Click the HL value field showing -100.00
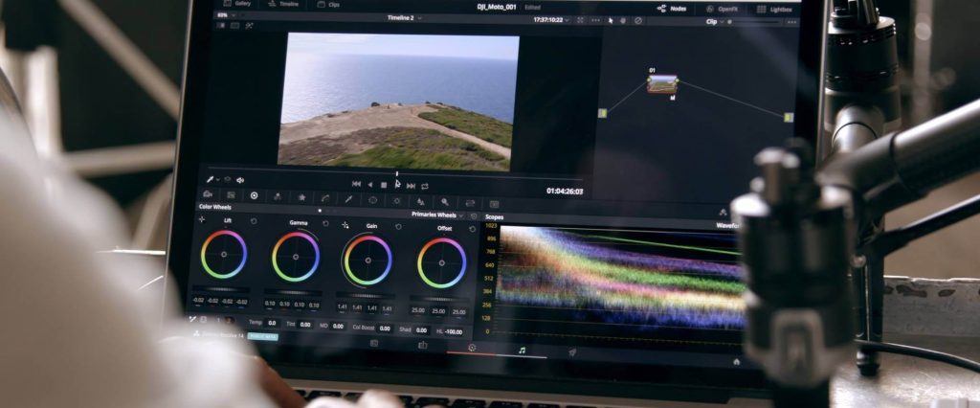 tap(454, 331)
